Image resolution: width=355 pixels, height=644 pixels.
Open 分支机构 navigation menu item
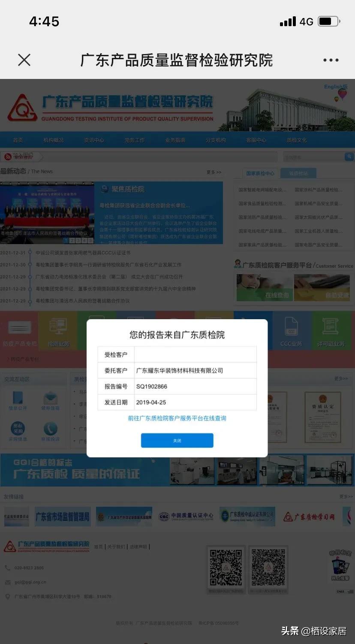coord(216,140)
